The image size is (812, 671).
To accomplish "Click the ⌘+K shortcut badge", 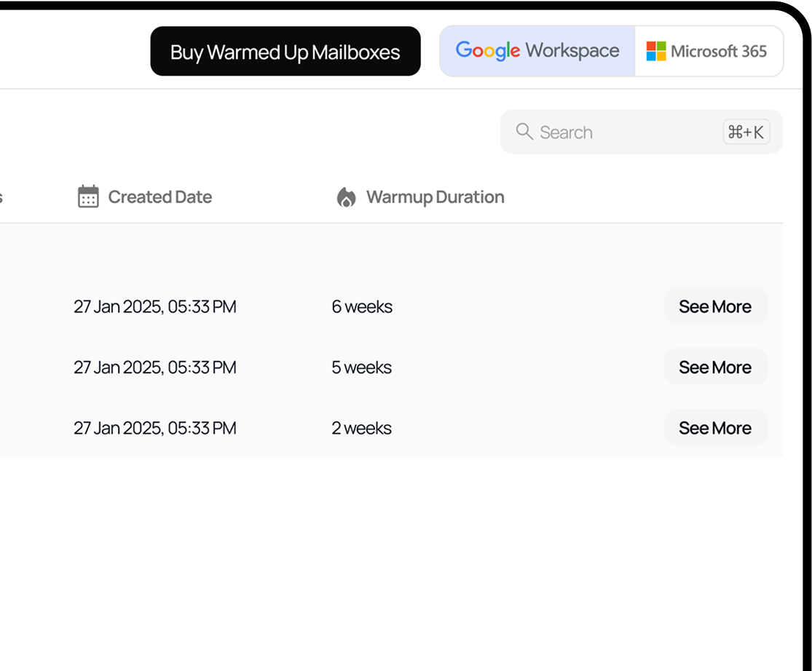I will point(746,132).
